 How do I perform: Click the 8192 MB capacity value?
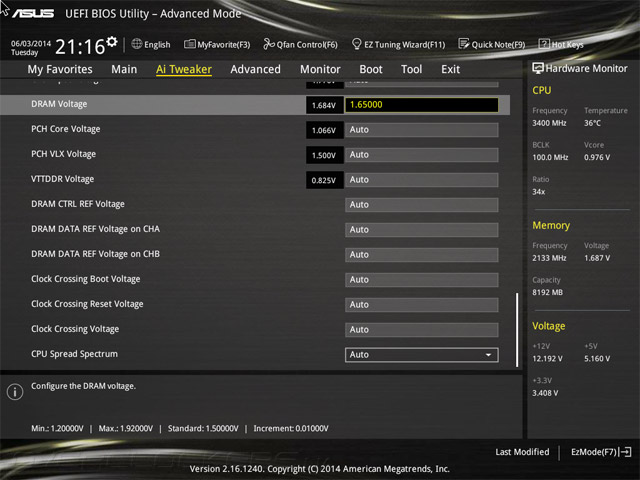tap(547, 292)
